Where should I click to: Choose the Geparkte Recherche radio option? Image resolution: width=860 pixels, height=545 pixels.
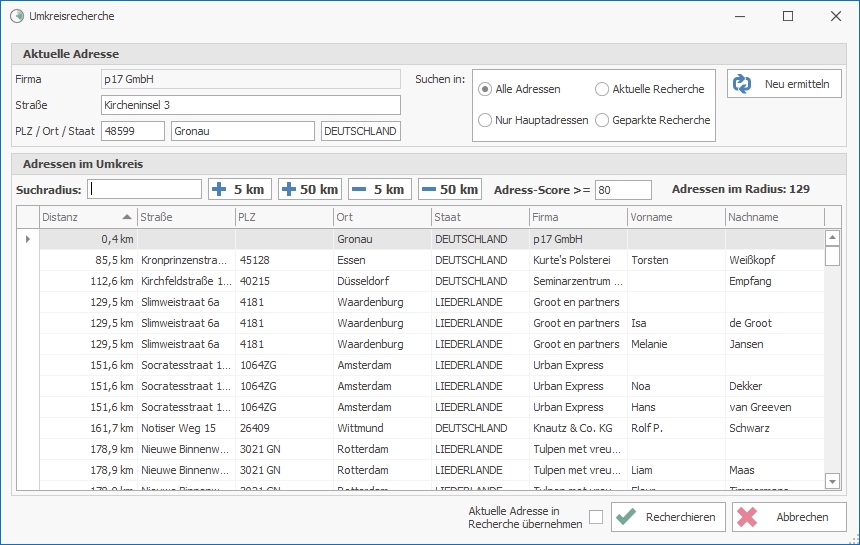point(602,120)
